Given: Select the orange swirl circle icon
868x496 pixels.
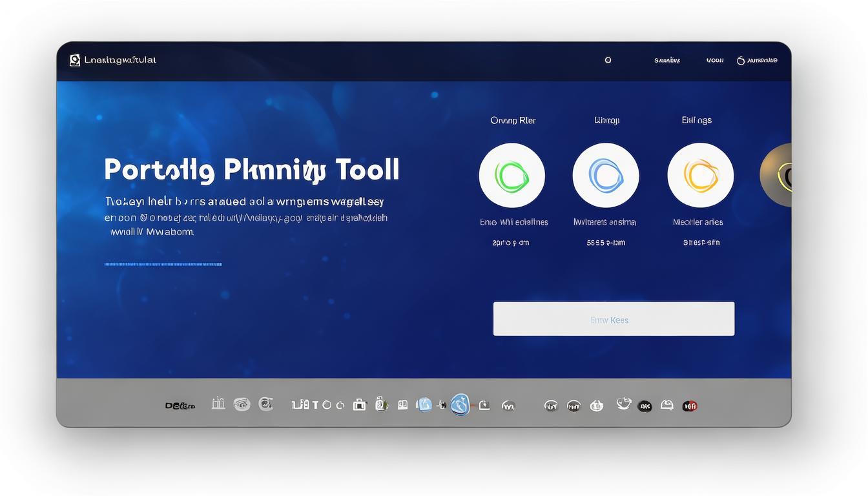Looking at the screenshot, I should 700,176.
